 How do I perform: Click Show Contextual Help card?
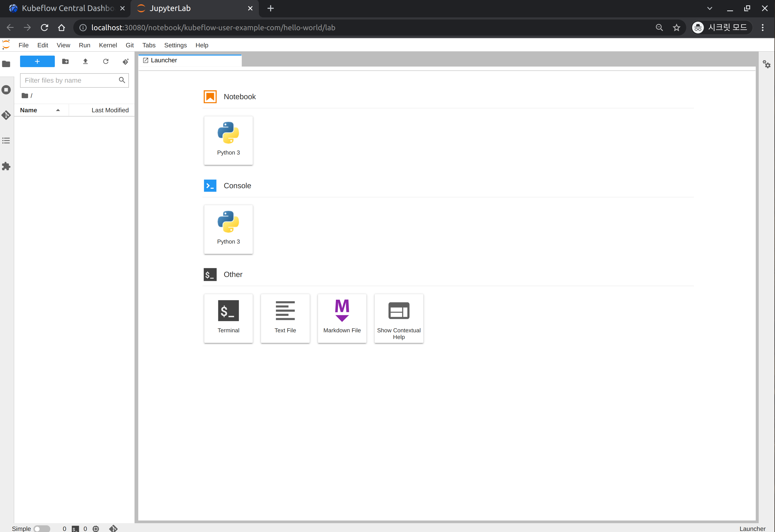click(x=399, y=318)
